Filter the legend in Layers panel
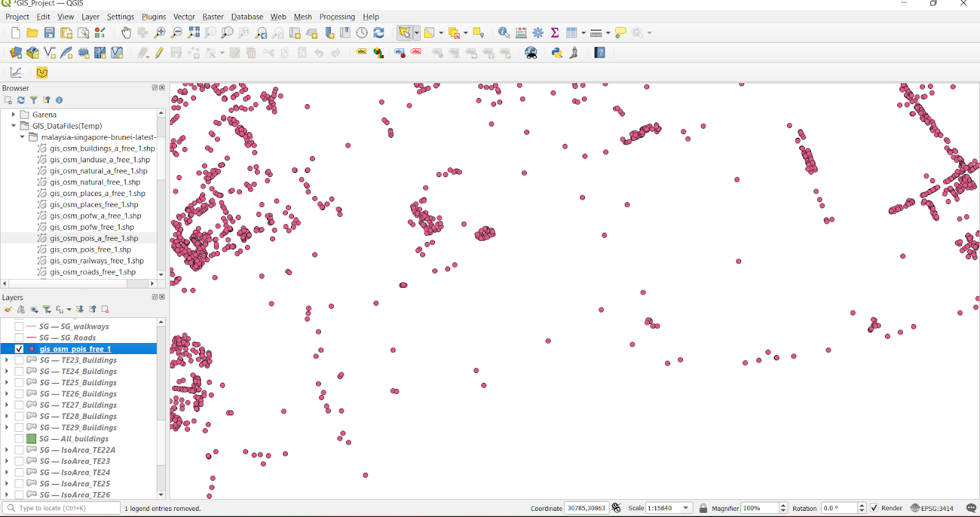The width and height of the screenshot is (980, 517). 47,309
